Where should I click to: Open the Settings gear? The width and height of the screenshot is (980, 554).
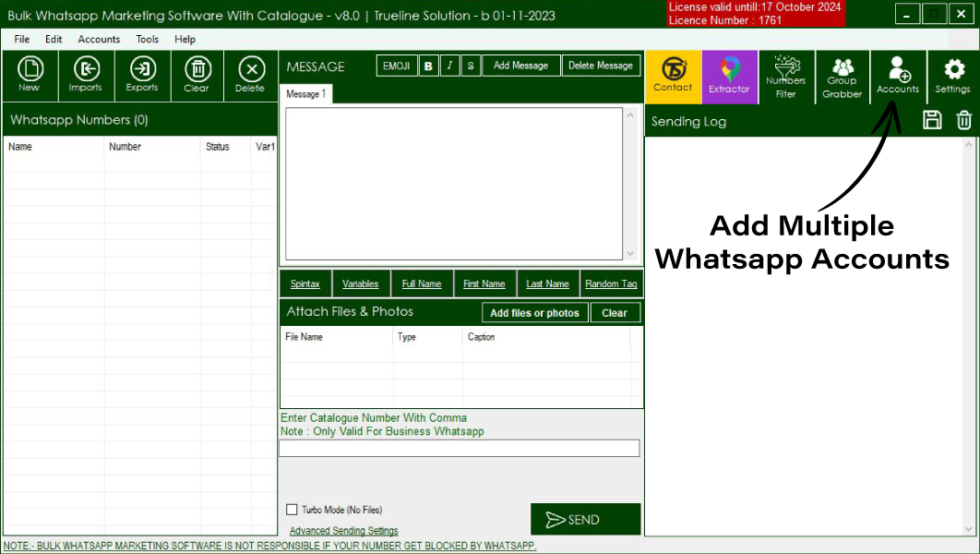(x=952, y=77)
